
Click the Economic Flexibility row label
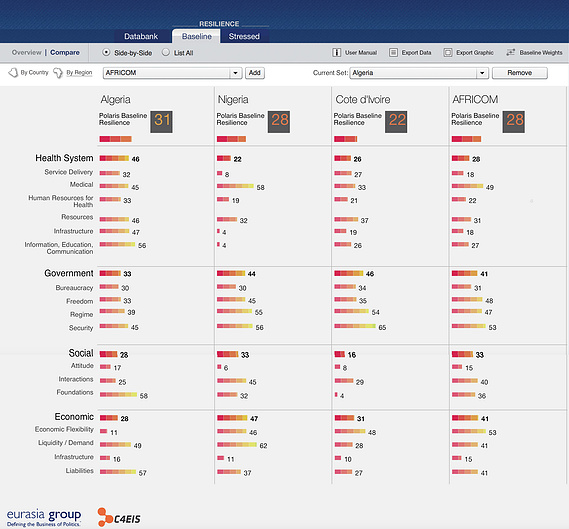tap(64, 429)
